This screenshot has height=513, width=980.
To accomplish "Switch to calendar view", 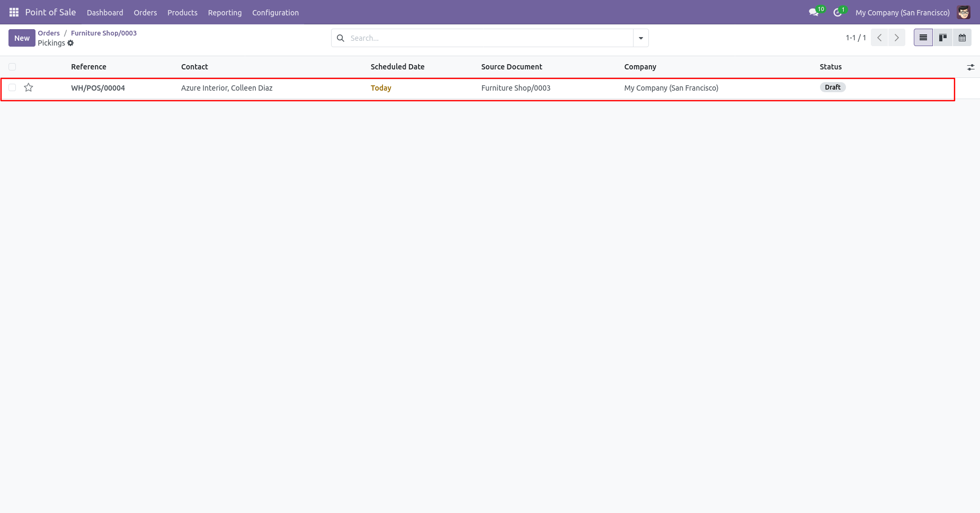I will 962,38.
